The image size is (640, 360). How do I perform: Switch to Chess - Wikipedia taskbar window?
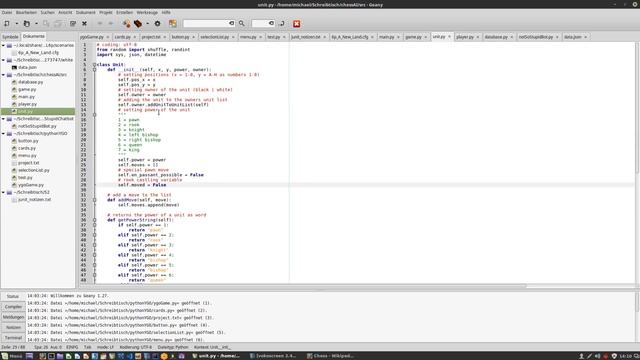(x=331, y=356)
